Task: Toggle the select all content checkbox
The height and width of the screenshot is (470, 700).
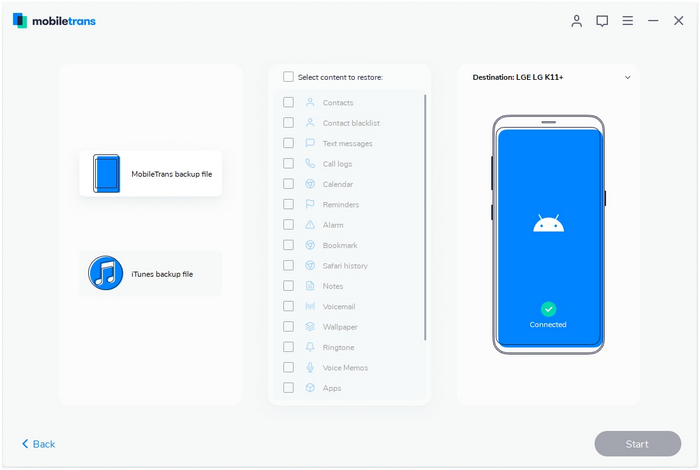Action: click(x=288, y=77)
